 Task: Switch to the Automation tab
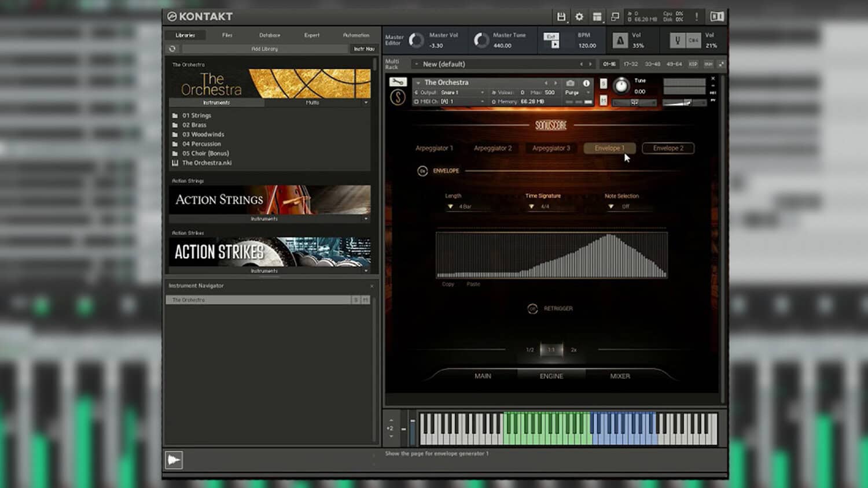pos(356,35)
